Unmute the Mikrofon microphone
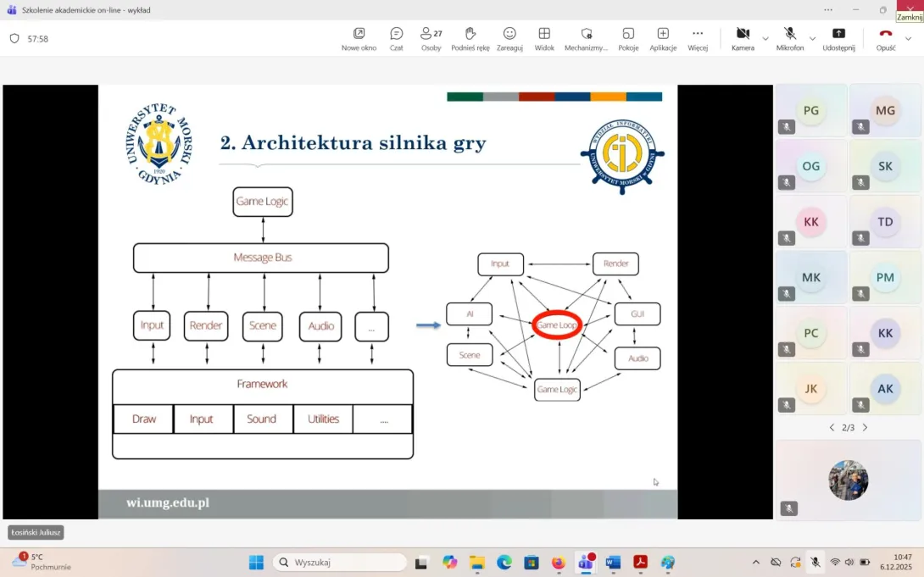Viewport: 924px width, 577px height. point(789,38)
